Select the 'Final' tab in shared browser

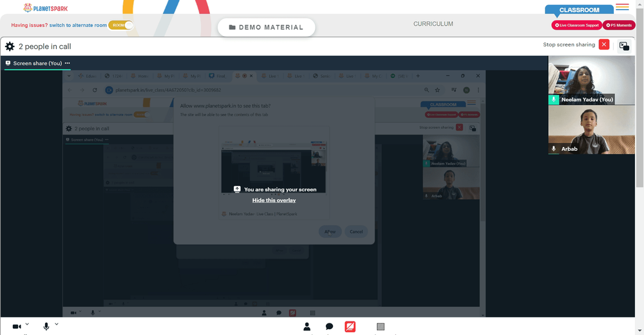pos(218,76)
